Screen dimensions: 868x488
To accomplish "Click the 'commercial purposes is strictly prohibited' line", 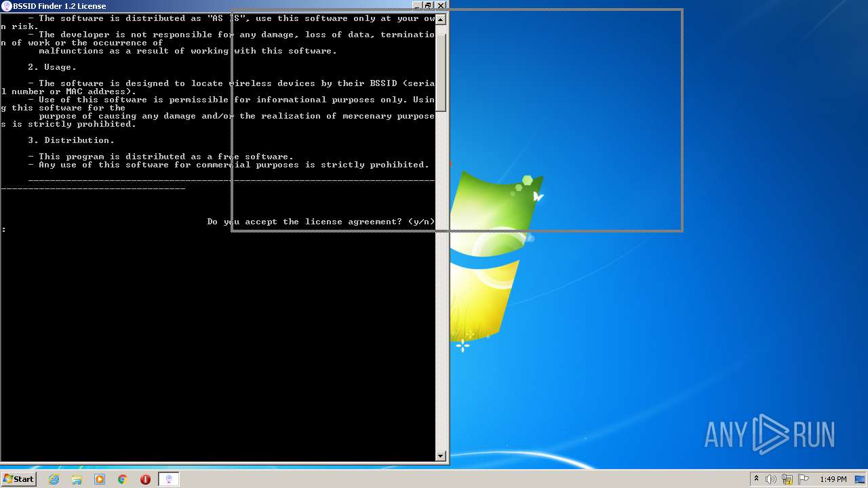I will click(229, 165).
